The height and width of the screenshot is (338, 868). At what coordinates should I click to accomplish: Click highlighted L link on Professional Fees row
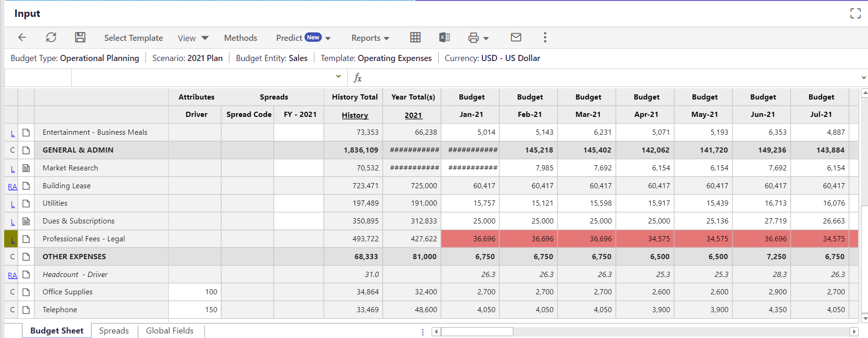pyautogui.click(x=13, y=240)
